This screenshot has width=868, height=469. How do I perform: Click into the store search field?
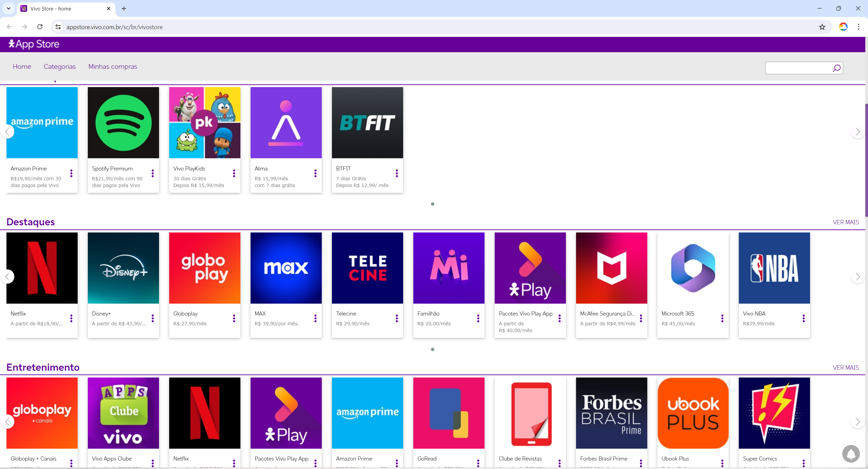[x=797, y=68]
